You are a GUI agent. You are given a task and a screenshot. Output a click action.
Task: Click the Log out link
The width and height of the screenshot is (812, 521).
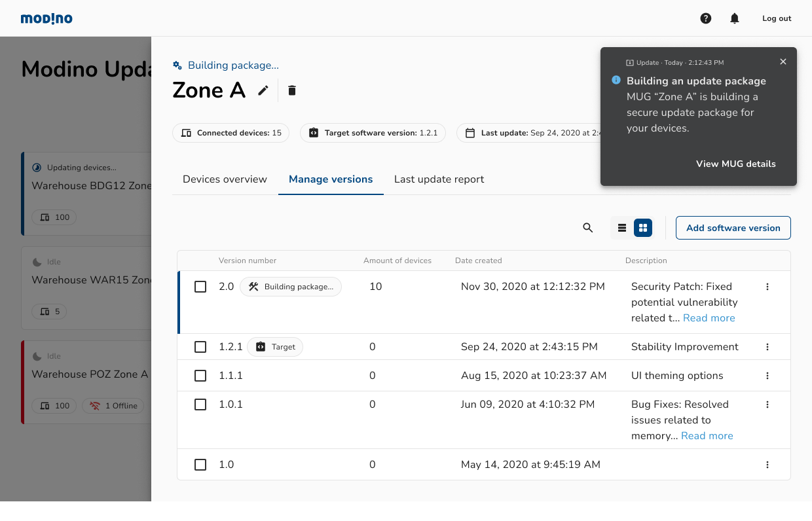point(777,18)
